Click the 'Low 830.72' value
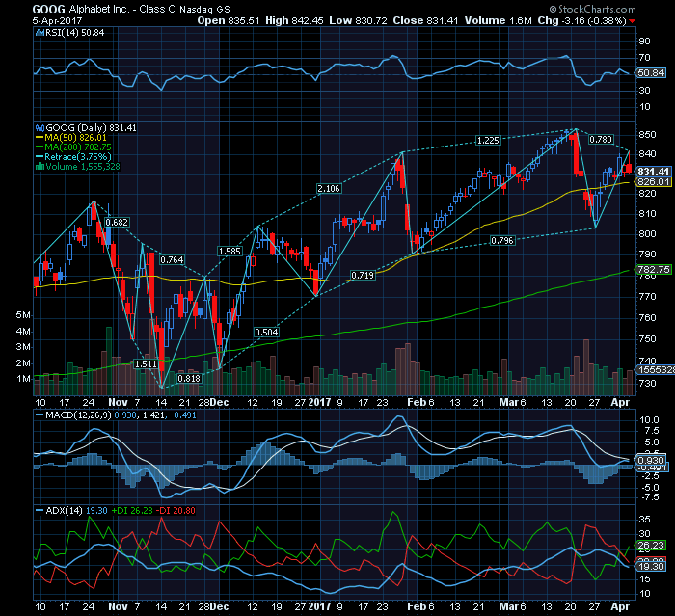The width and height of the screenshot is (675, 616). 358,20
